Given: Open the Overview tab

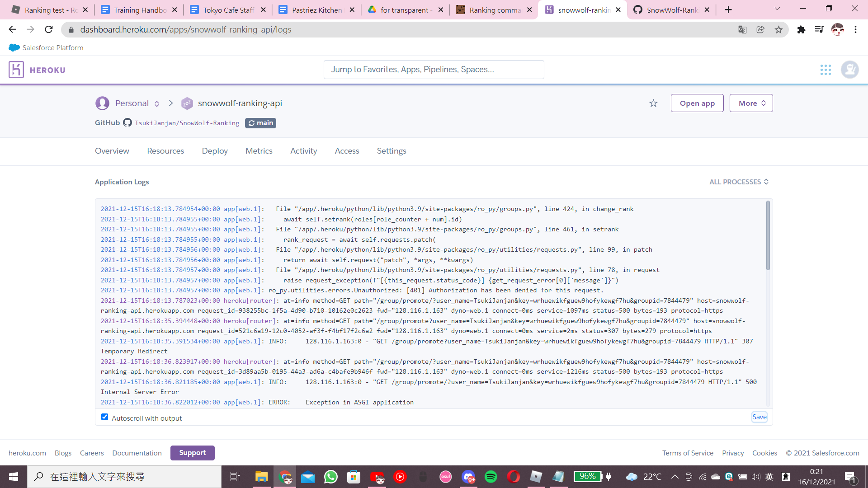Looking at the screenshot, I should click(x=112, y=151).
